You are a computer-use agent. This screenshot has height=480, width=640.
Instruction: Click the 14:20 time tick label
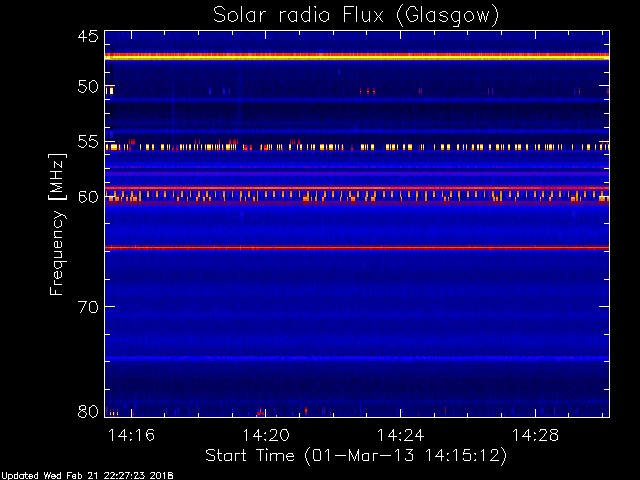click(266, 435)
